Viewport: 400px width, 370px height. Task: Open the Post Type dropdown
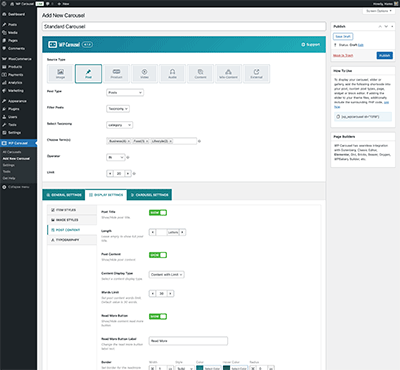[x=125, y=92]
